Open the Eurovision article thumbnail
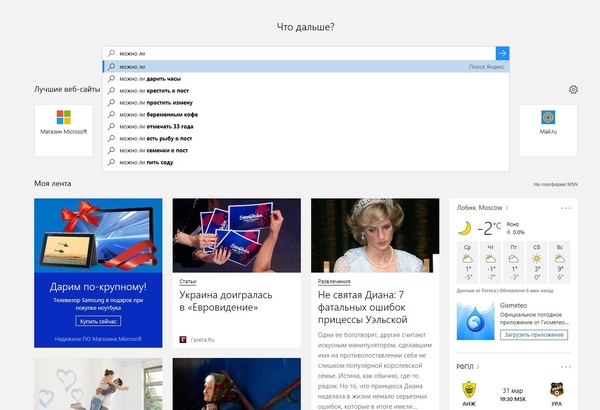600x410 pixels. point(236,235)
